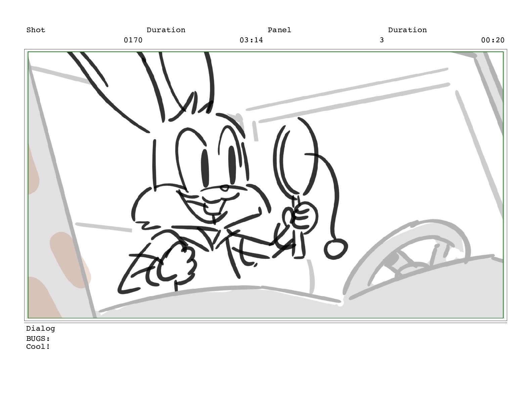532x411 pixels.
Task: Select the 'Panel' header label
Action: click(279, 30)
